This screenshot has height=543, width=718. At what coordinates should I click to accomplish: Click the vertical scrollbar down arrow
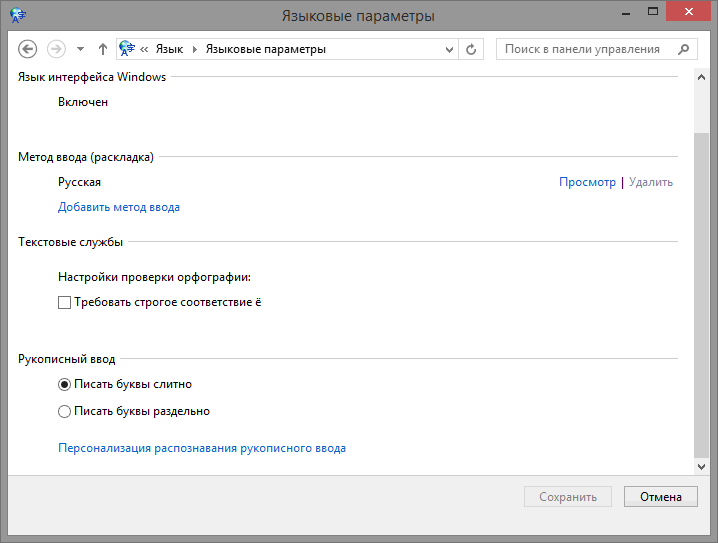[700, 466]
